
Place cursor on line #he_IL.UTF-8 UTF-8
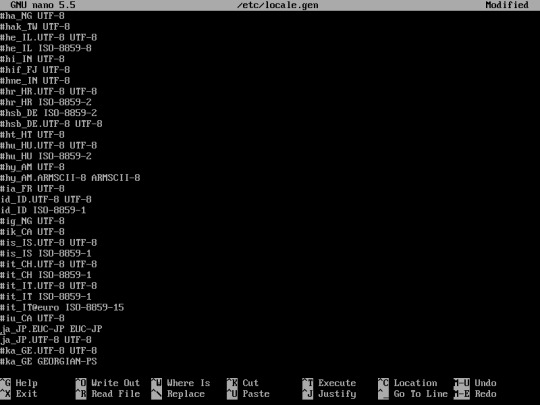pos(49,38)
